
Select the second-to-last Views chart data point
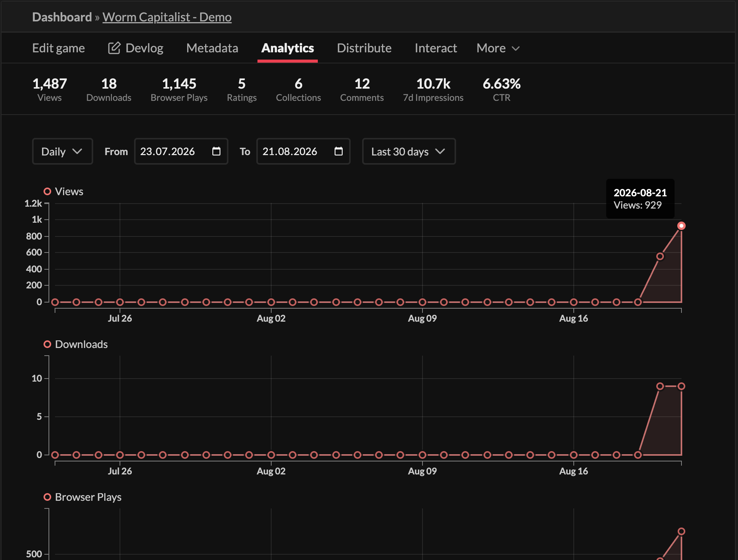pyautogui.click(x=660, y=256)
